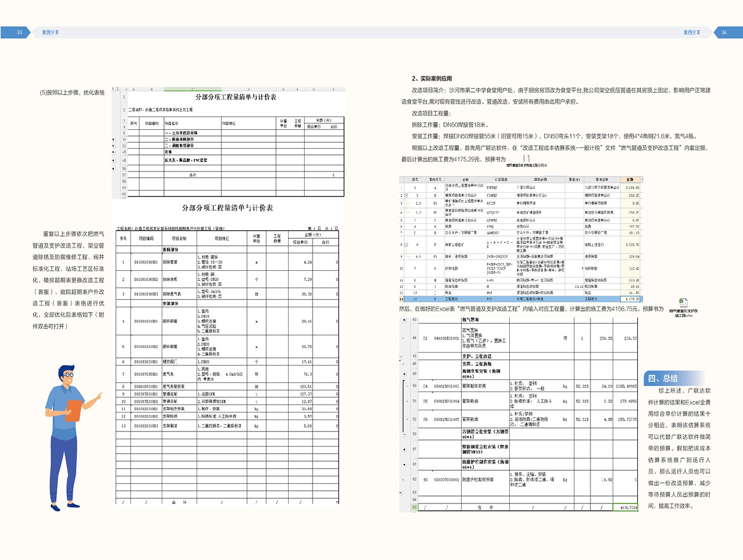This screenshot has width=743, height=560.
Task: Click unit price 4.24 for 拆除管道
Action: (x=307, y=262)
